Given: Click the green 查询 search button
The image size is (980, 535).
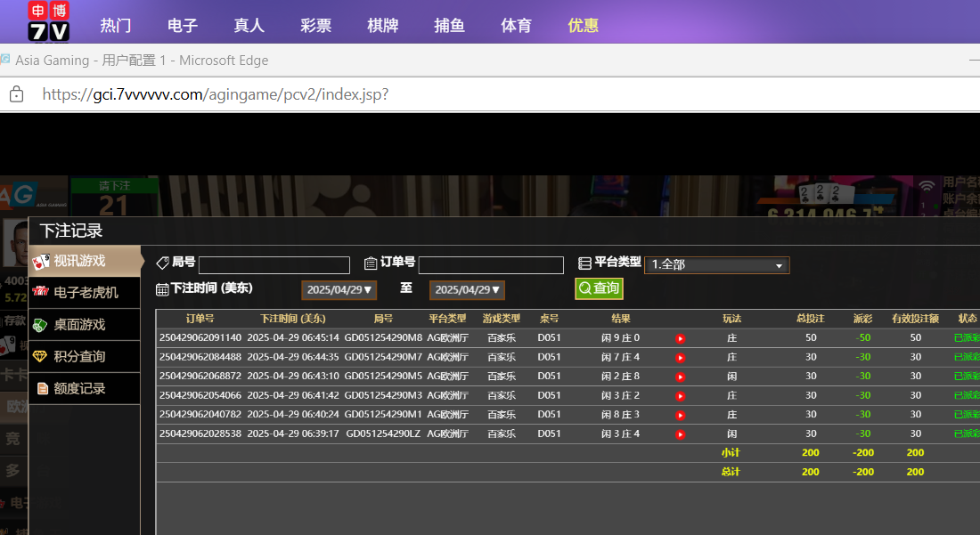Looking at the screenshot, I should pyautogui.click(x=599, y=288).
